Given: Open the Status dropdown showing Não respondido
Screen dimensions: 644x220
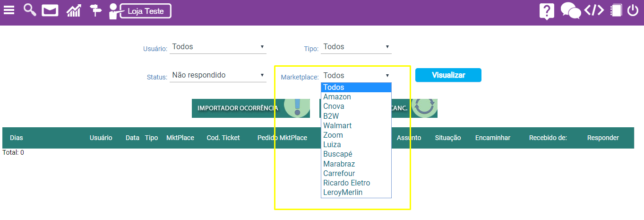Looking at the screenshot, I should (218, 75).
